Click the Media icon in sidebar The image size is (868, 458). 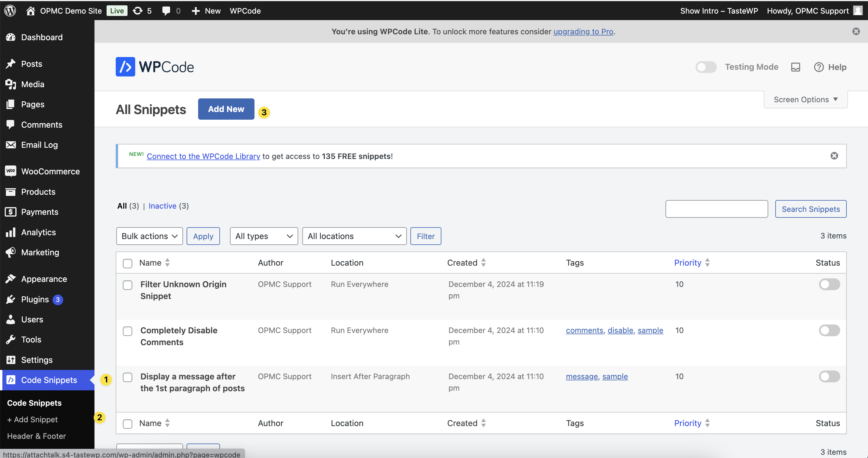11,84
